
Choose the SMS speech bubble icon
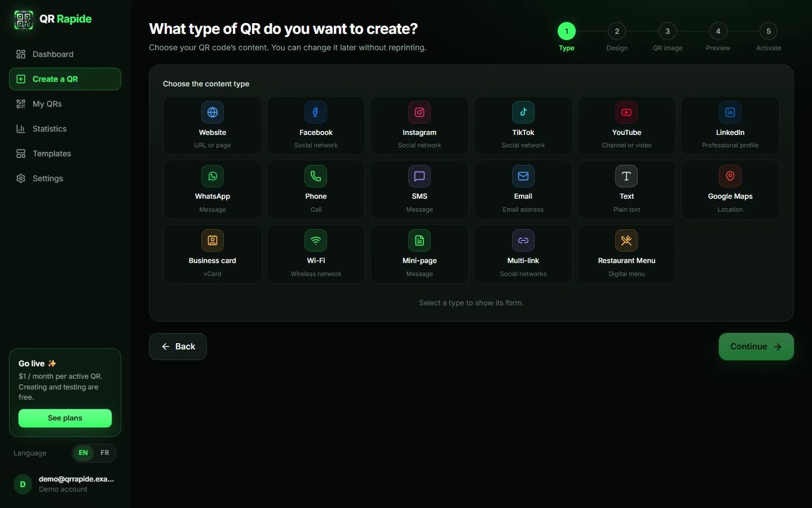420,176
